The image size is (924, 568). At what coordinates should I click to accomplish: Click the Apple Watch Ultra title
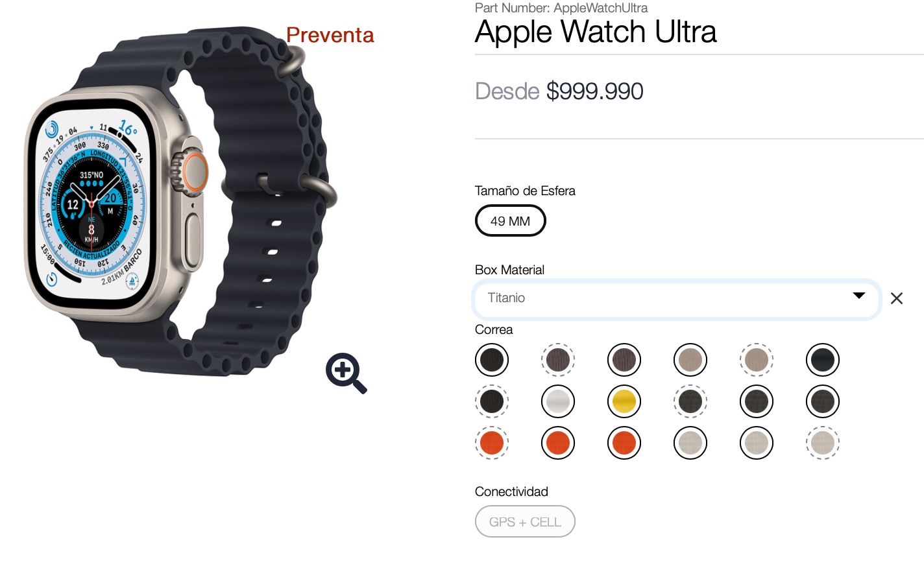pyautogui.click(x=596, y=32)
